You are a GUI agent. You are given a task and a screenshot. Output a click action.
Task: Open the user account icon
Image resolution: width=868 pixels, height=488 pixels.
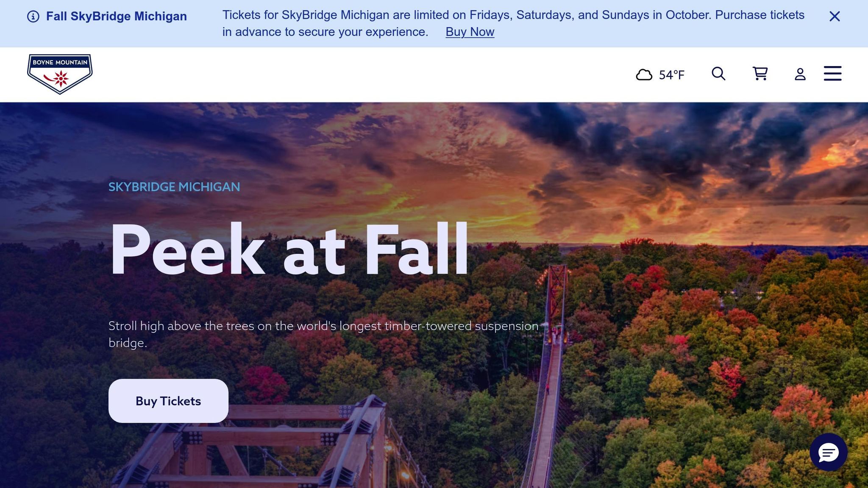click(x=800, y=74)
